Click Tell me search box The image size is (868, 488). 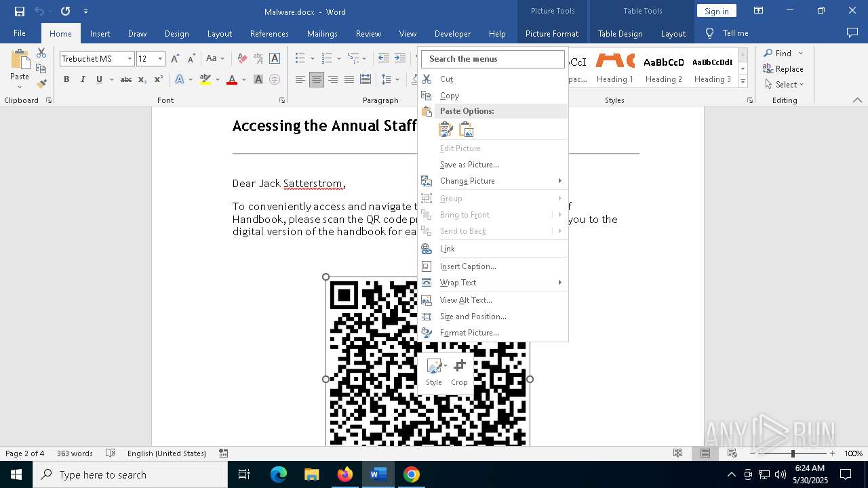point(727,33)
